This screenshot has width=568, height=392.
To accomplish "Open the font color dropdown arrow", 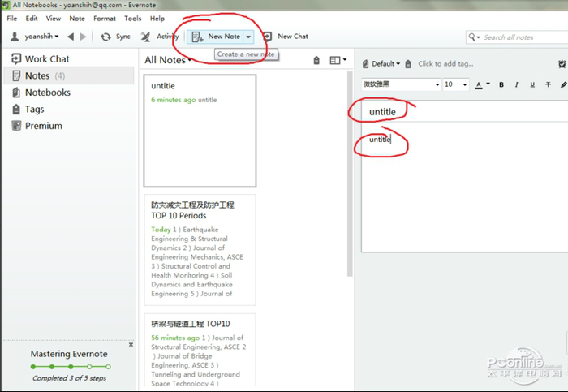I will point(488,84).
